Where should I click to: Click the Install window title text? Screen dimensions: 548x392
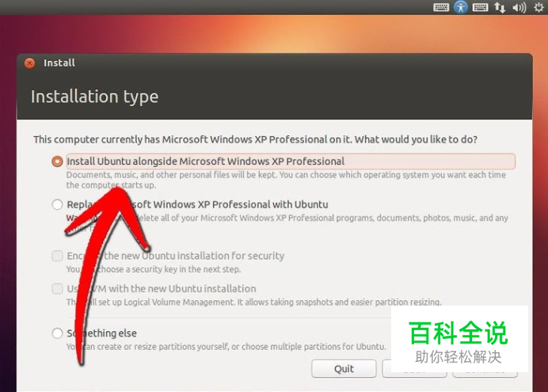tap(59, 63)
